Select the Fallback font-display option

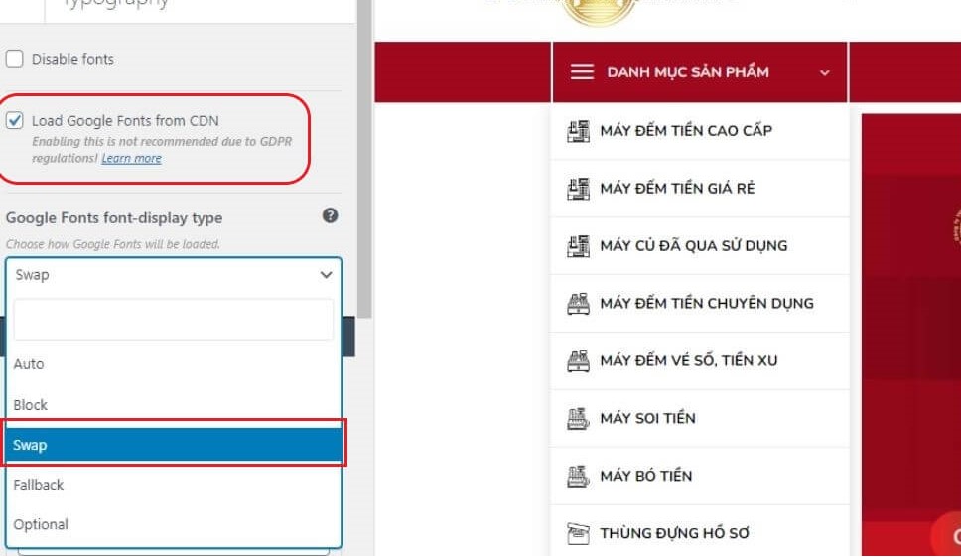click(x=174, y=485)
